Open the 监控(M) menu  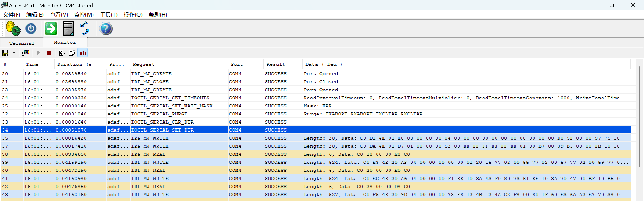(84, 15)
